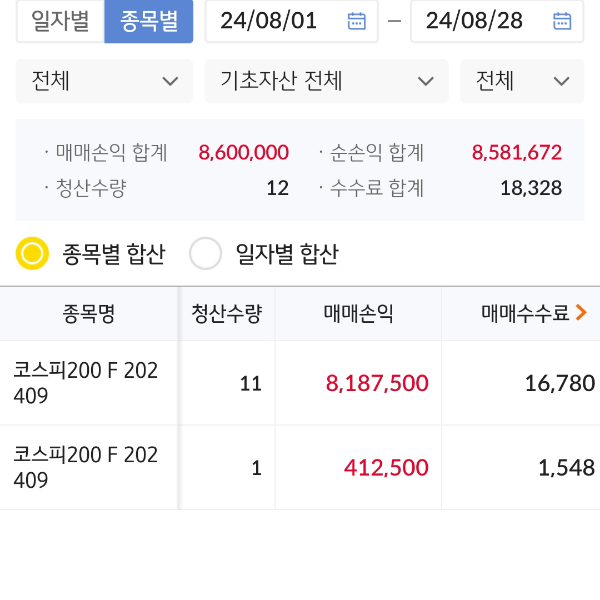Switch to the 일자별 tab
The height and width of the screenshot is (600, 600).
tap(60, 21)
